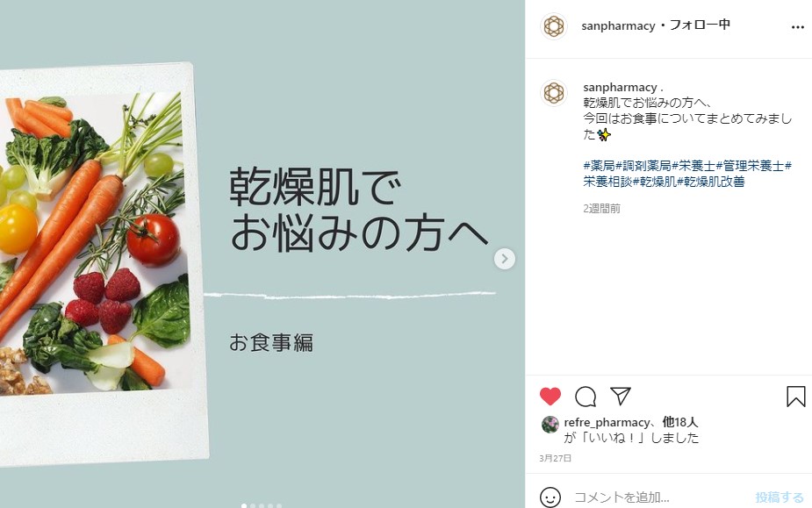Click sanpharmacy avatar in the post header
This screenshot has height=508, width=812.
point(554,26)
